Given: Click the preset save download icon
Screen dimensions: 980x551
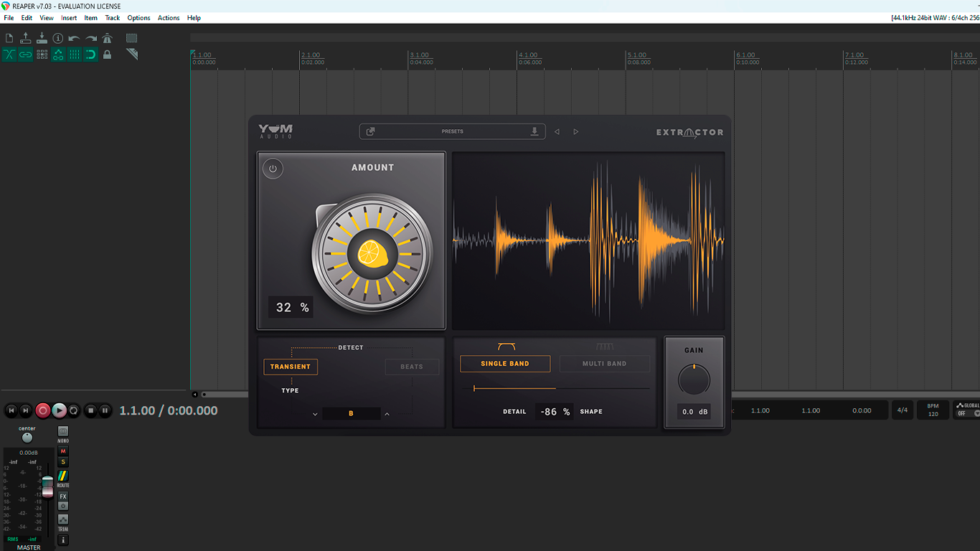Looking at the screenshot, I should pos(534,131).
